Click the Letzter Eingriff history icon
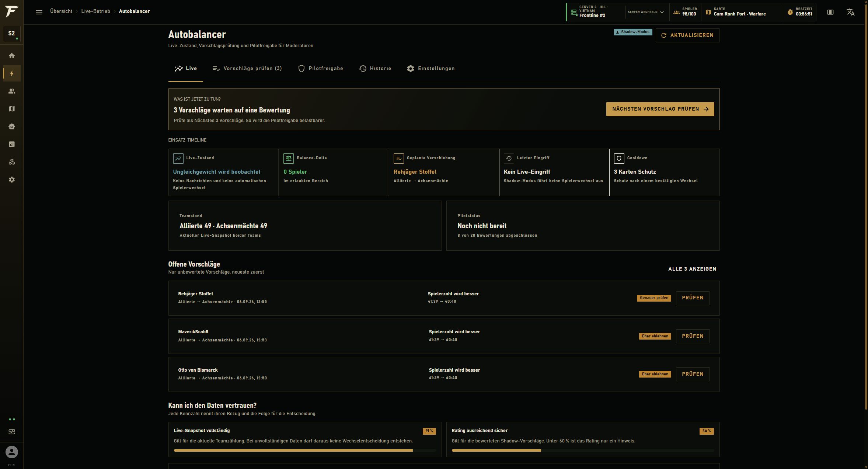Screen dimensions: 868x469 509,158
